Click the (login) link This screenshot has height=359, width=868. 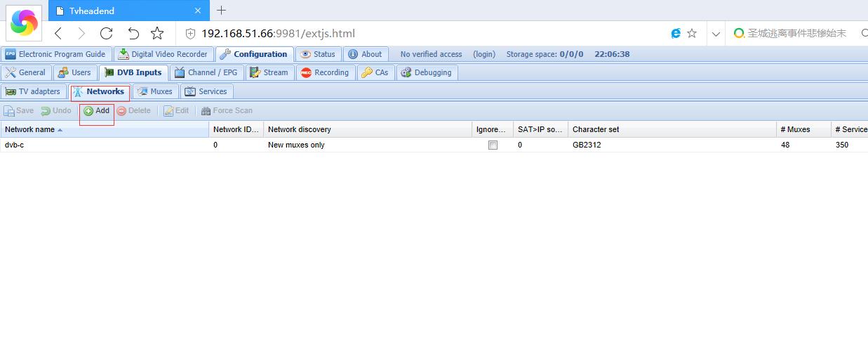[484, 54]
